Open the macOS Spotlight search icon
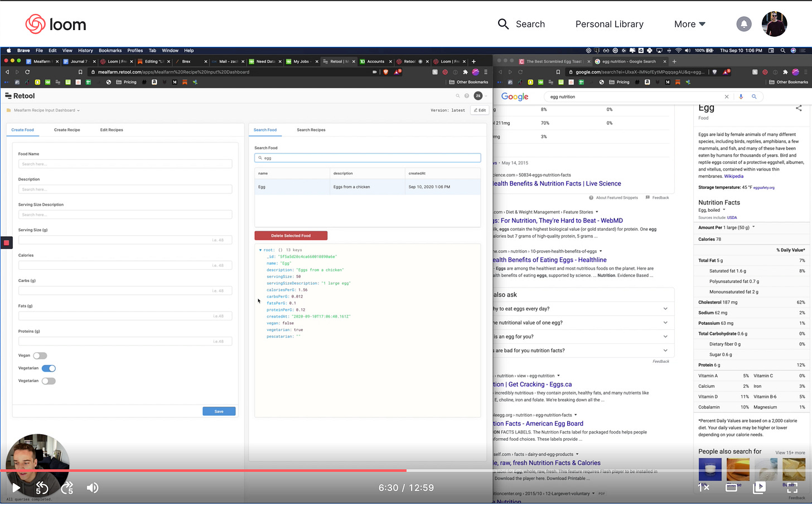Screen dimensions: 812x506 click(783, 50)
